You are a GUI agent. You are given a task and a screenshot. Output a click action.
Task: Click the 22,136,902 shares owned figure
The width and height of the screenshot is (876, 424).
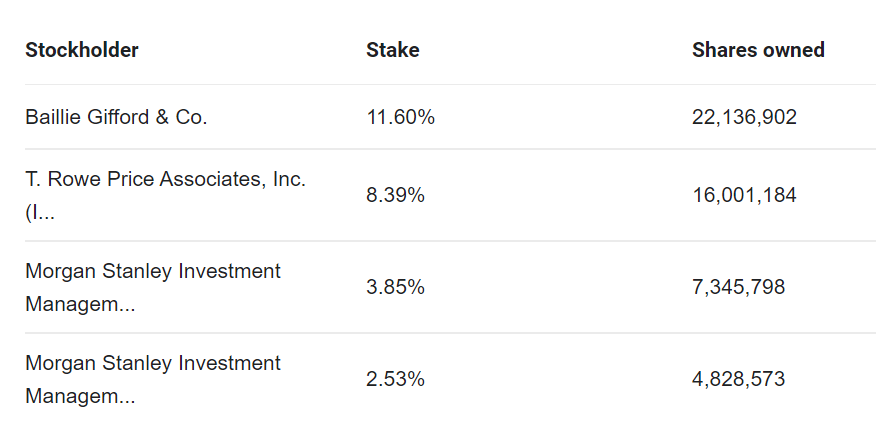click(744, 117)
